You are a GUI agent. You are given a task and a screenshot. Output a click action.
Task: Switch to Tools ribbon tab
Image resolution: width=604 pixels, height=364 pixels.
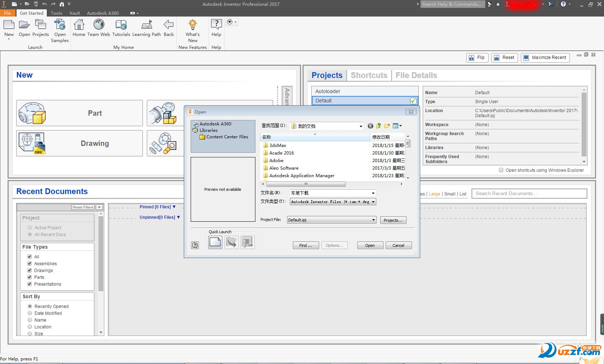pyautogui.click(x=56, y=13)
